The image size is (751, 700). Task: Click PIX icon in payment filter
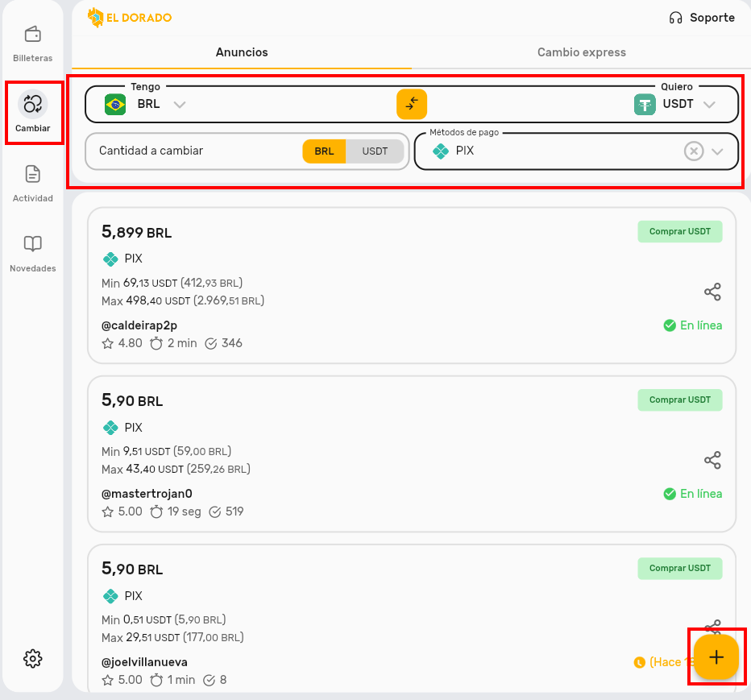click(441, 151)
